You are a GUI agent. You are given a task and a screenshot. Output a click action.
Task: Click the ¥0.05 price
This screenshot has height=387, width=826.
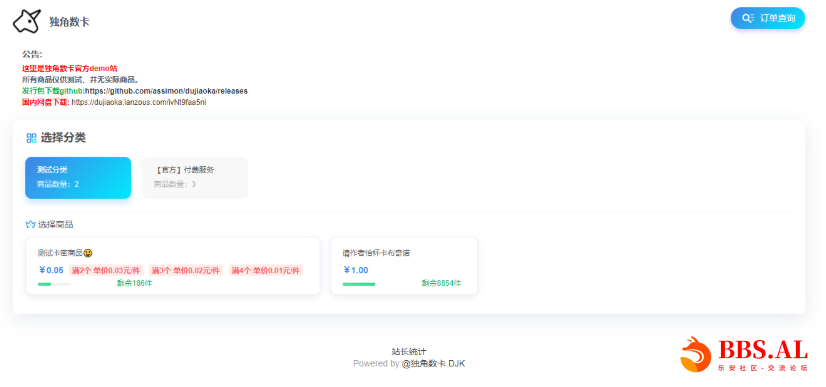pos(51,270)
